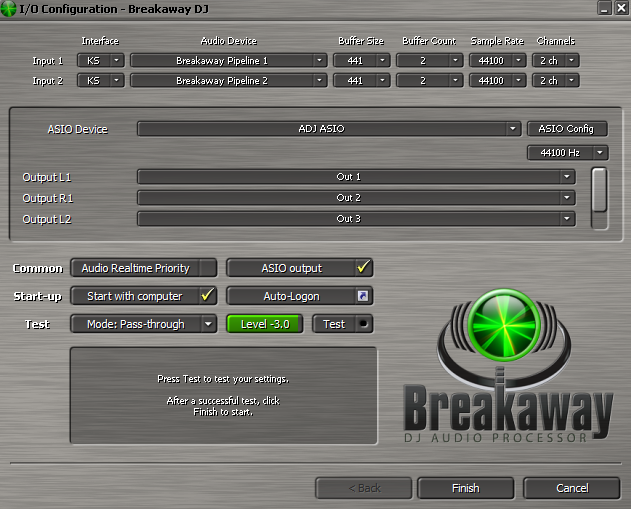Click the Cancel button
The height and width of the screenshot is (509, 631).
coord(571,488)
